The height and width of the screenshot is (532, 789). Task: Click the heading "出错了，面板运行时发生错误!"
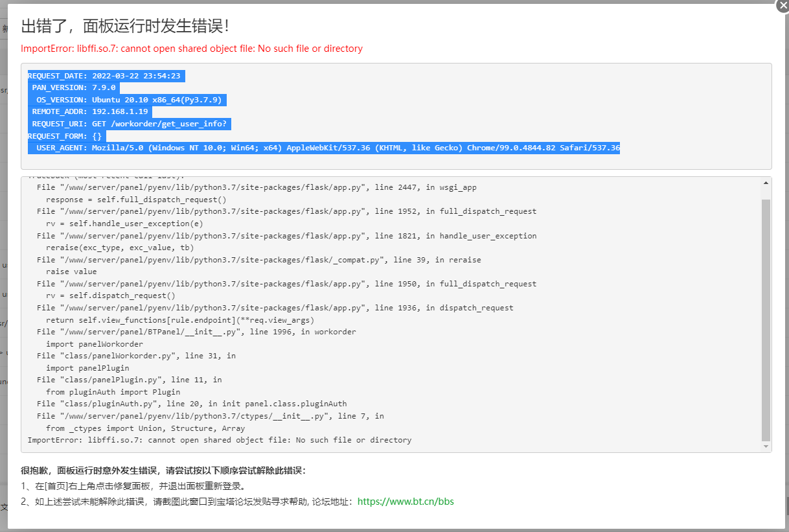click(124, 27)
